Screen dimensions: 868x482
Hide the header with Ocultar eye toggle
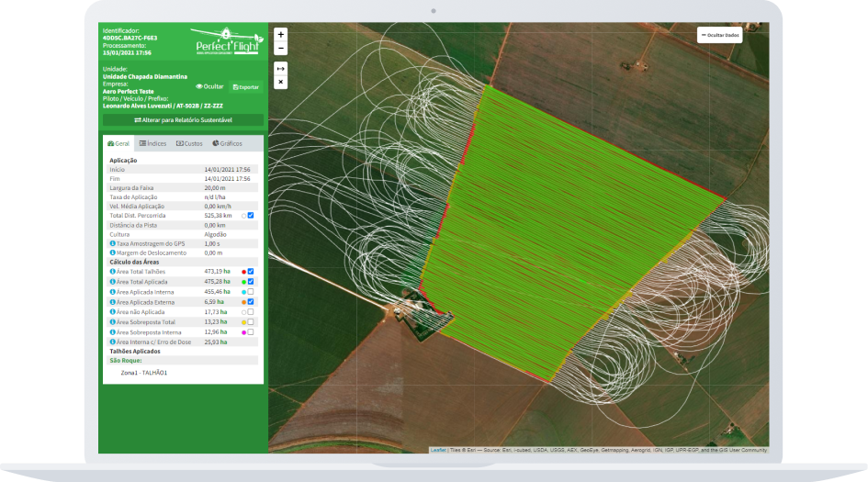coord(209,86)
